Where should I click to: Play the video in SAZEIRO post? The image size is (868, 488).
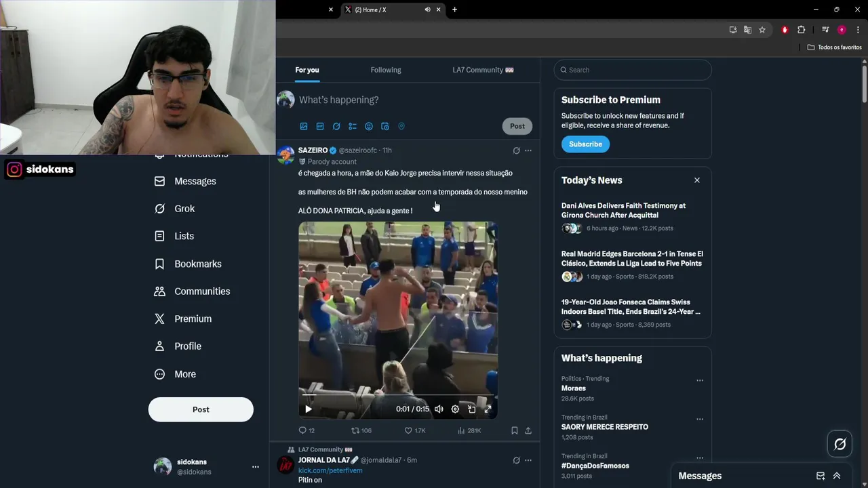pos(309,409)
